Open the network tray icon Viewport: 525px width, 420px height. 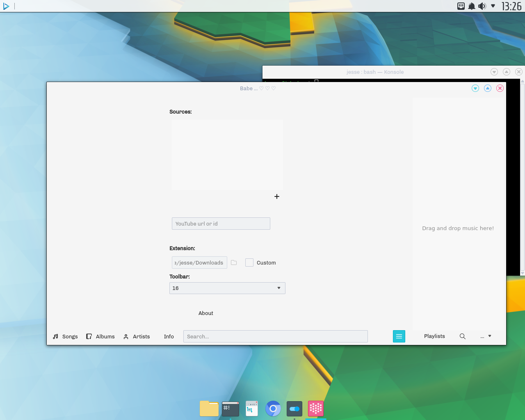(x=461, y=6)
